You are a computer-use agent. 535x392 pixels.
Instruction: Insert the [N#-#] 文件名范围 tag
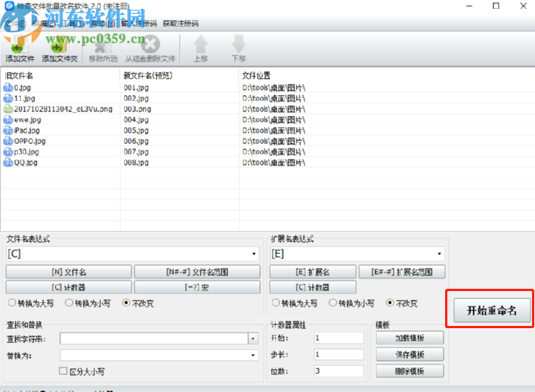pyautogui.click(x=197, y=272)
